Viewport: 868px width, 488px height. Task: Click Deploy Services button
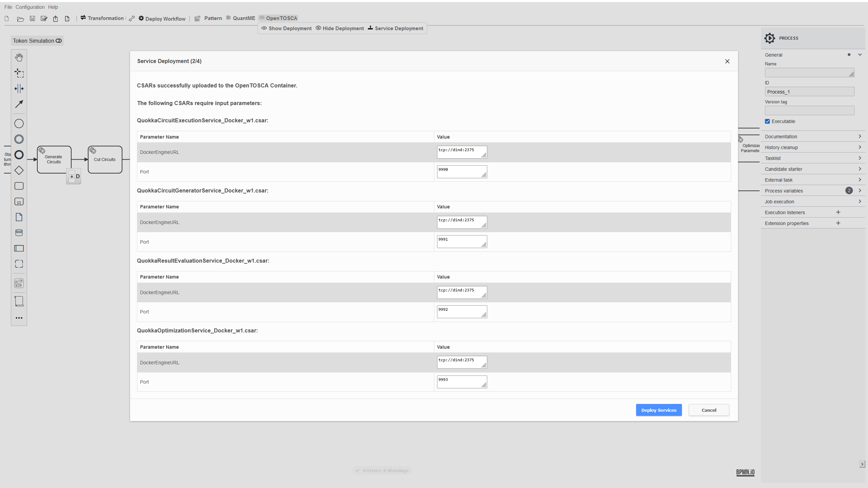coord(659,410)
